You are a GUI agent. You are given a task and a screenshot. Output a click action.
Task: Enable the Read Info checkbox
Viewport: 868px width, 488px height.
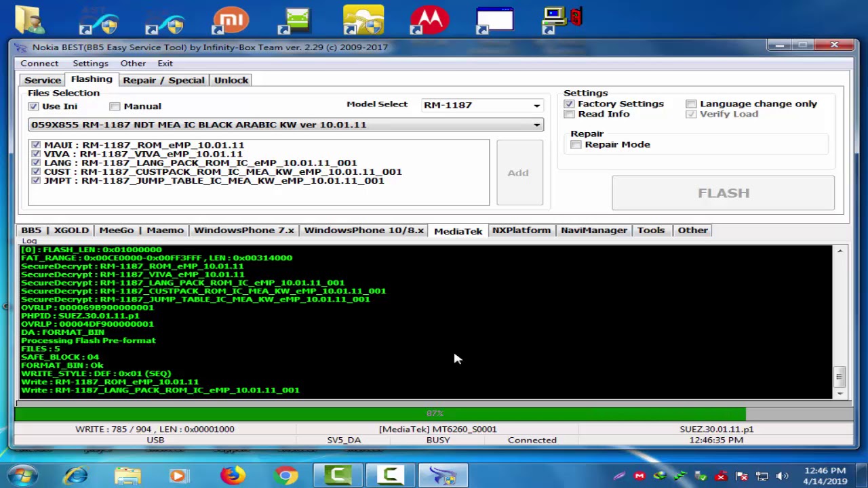[569, 114]
